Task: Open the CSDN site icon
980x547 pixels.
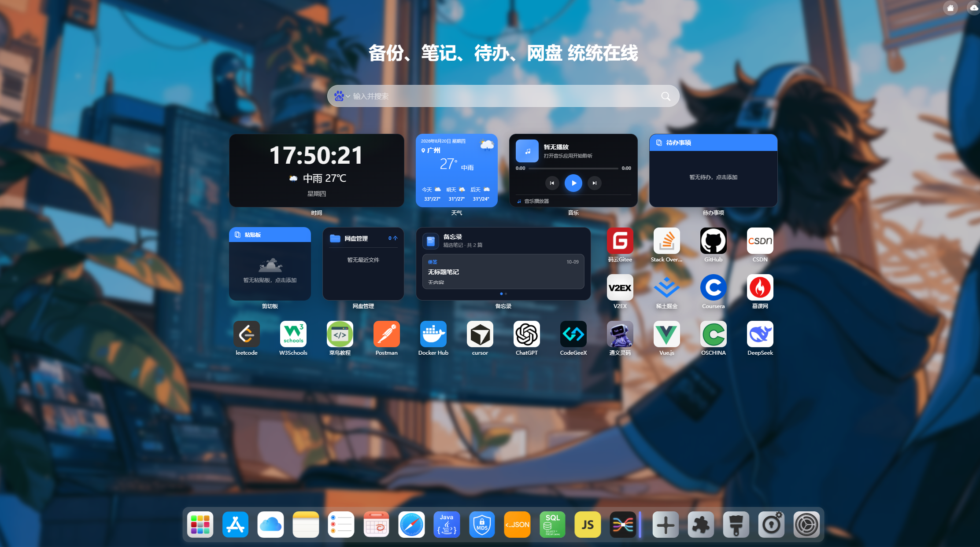Action: point(760,241)
